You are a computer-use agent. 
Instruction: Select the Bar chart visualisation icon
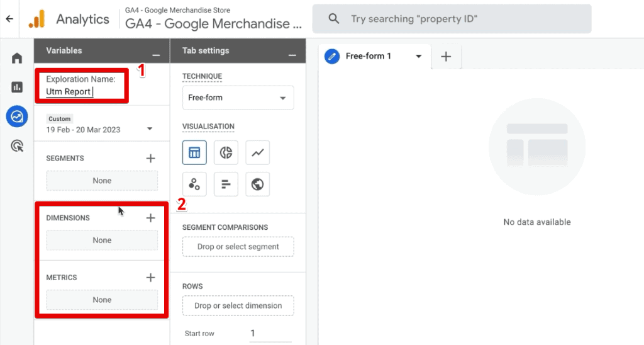pyautogui.click(x=226, y=184)
